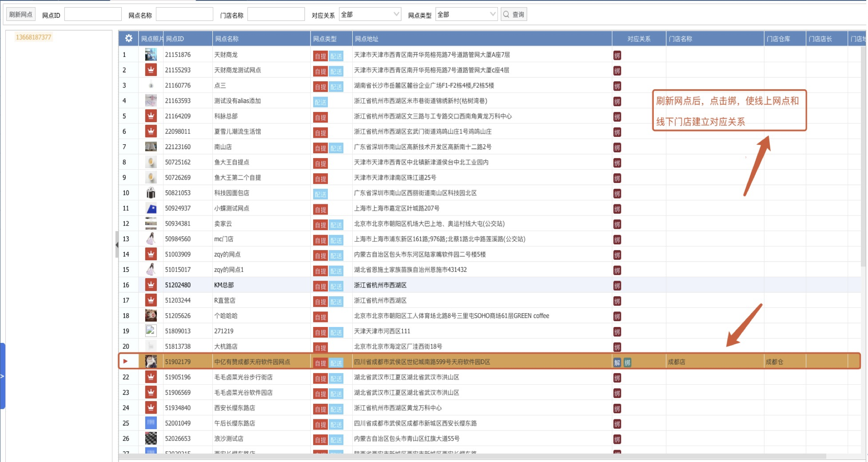Image resolution: width=868 pixels, height=462 pixels.
Task: Collapse left panel via the splitter arrow
Action: pos(117,244)
